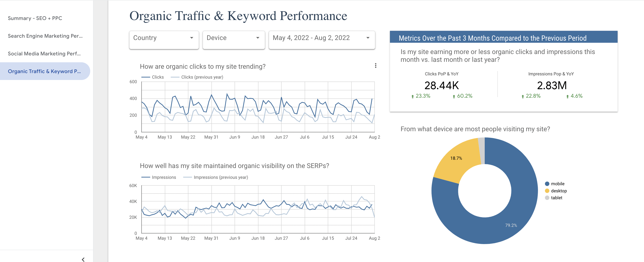Open the Country filter dropdown
The width and height of the screenshot is (644, 262).
(x=163, y=38)
